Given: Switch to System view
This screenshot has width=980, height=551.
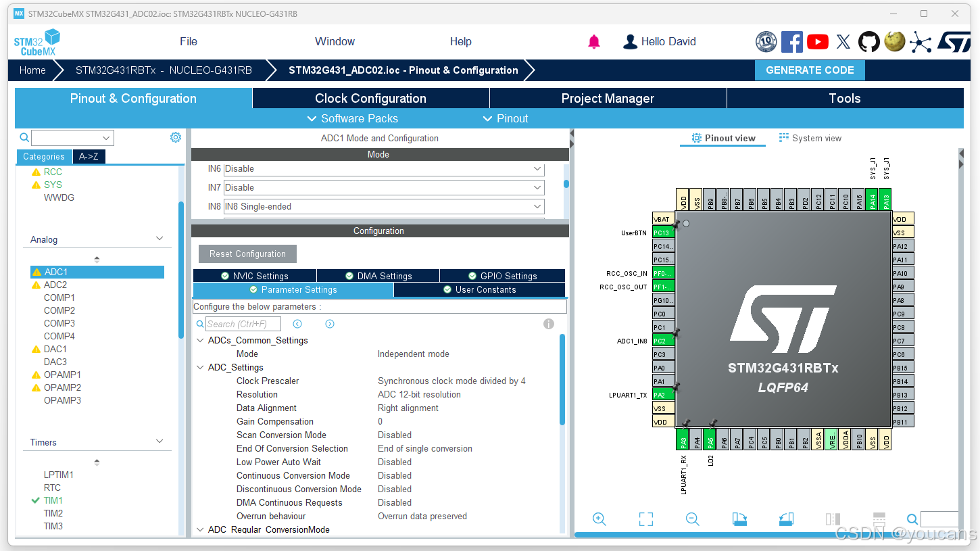Looking at the screenshot, I should pyautogui.click(x=810, y=138).
